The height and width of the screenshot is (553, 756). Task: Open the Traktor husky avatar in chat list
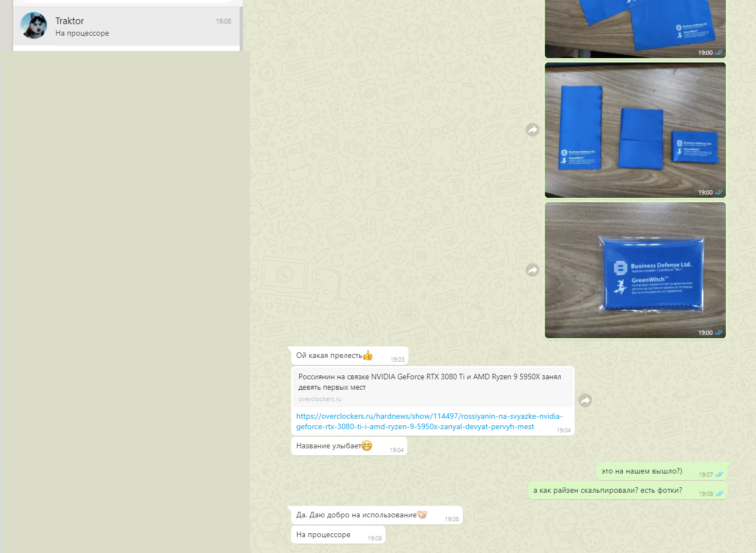[x=34, y=26]
